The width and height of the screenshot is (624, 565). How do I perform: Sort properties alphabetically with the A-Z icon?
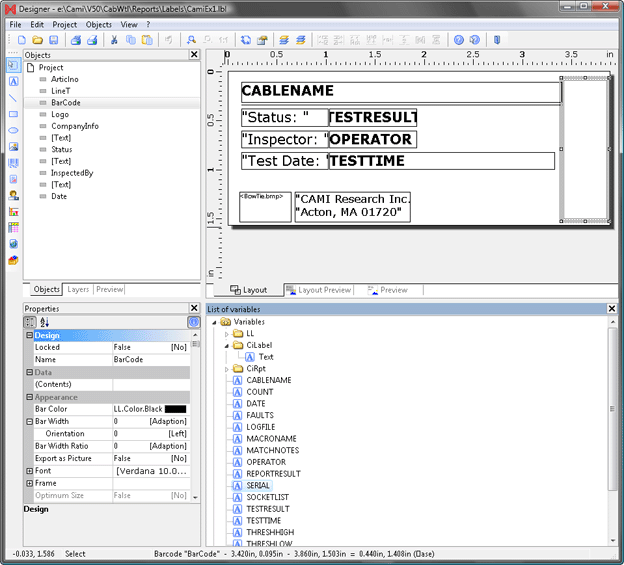tap(44, 322)
